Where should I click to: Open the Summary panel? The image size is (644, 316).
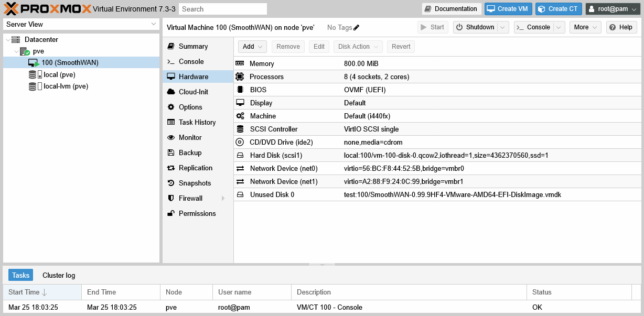tap(194, 46)
